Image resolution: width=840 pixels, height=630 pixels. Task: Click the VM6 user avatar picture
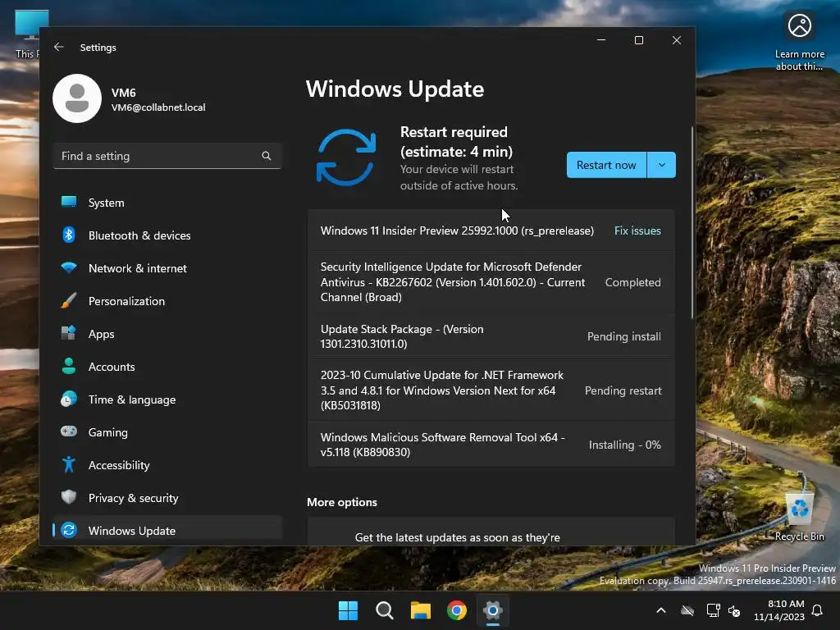pos(77,98)
